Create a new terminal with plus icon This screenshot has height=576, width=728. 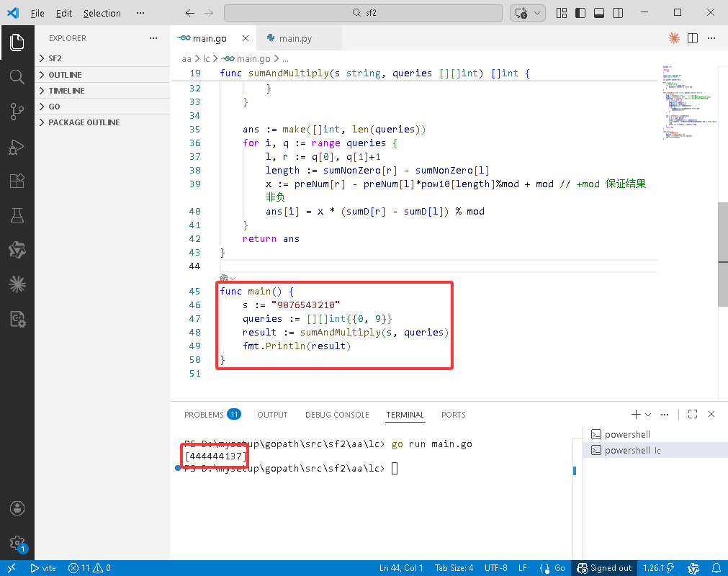(636, 414)
